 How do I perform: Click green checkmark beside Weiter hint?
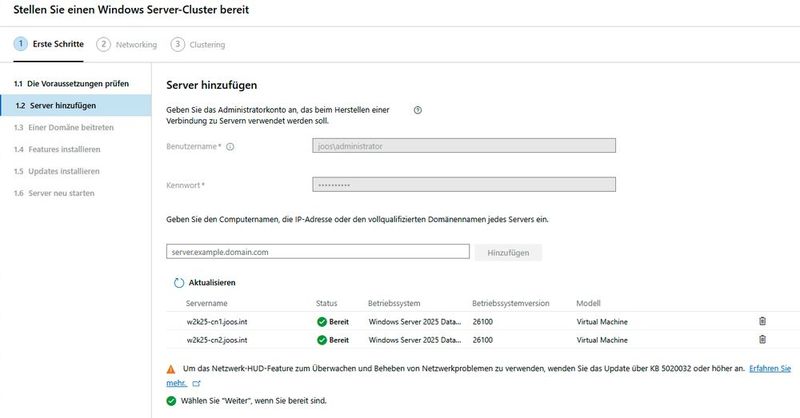coord(171,401)
